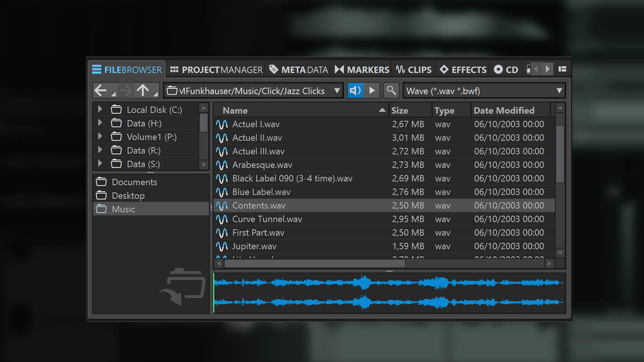The height and width of the screenshot is (362, 644).
Task: Click the navigate back arrow
Action: [x=101, y=90]
